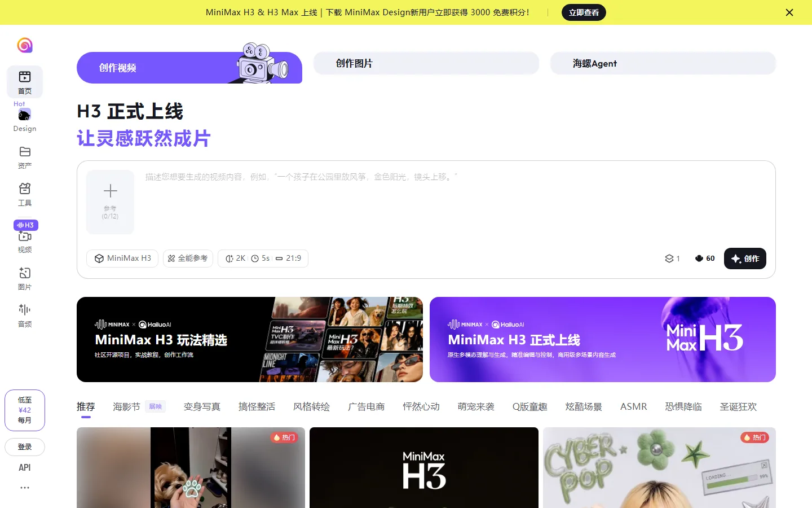
Task: Open the purple MiniMax H3 正式上线 banner
Action: click(603, 339)
